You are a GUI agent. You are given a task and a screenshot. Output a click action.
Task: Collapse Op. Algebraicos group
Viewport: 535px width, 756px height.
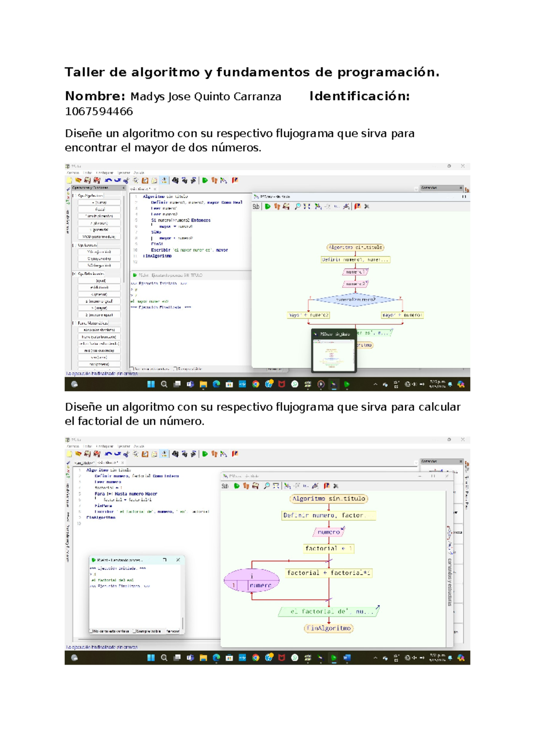point(74,196)
